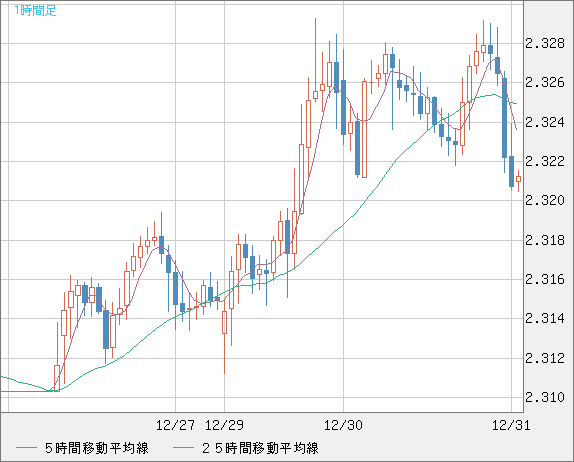Viewport: 574px width, 462px height.
Task: Click the 12/30 date axis label
Action: coord(343,425)
